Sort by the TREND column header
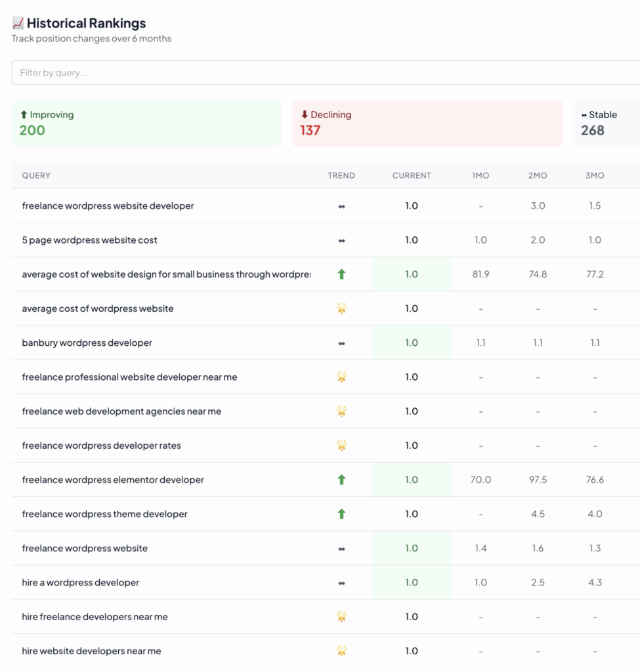 341,175
